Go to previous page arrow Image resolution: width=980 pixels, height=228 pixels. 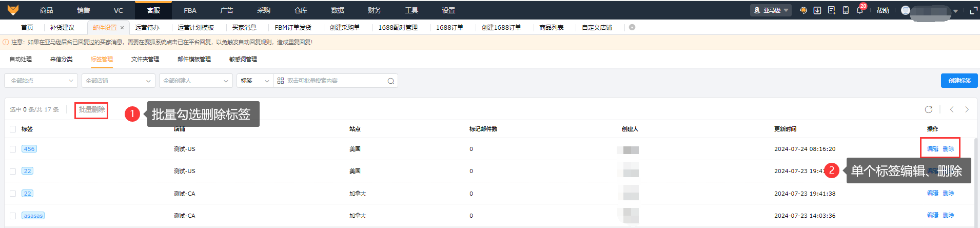click(952, 109)
